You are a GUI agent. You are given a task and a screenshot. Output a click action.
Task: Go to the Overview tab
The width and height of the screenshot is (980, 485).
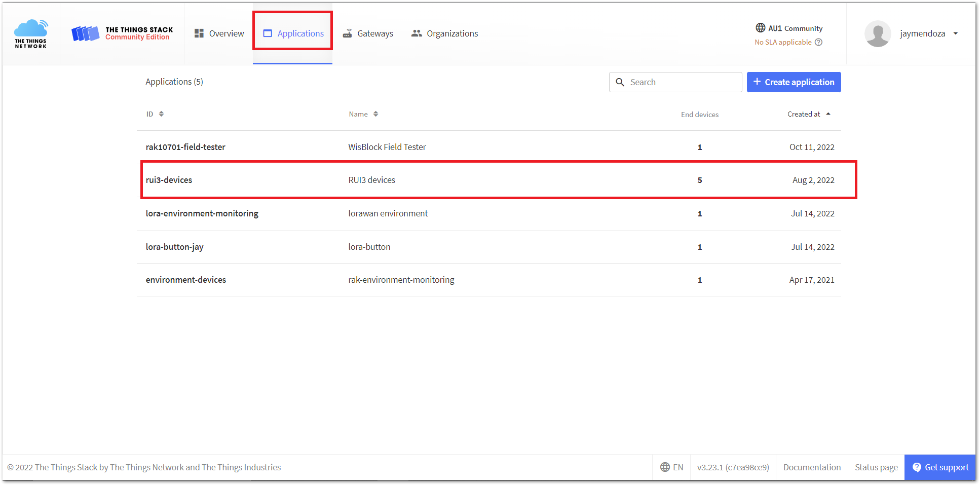coord(219,33)
